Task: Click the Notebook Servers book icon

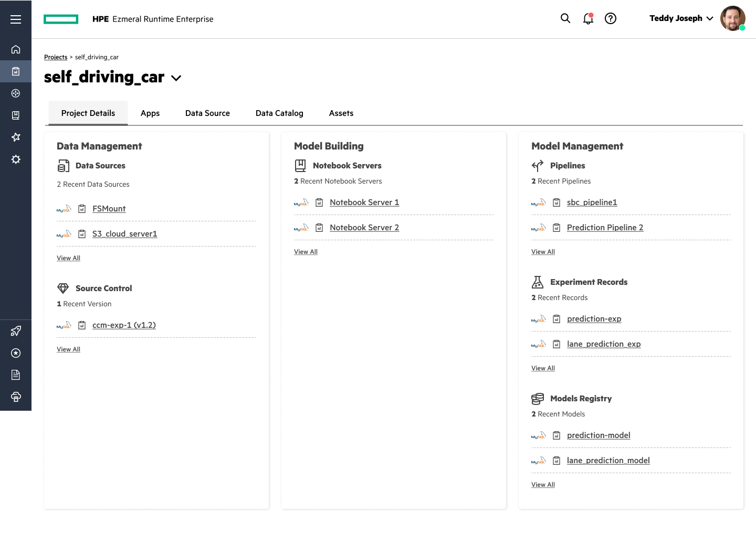Action: pyautogui.click(x=300, y=166)
